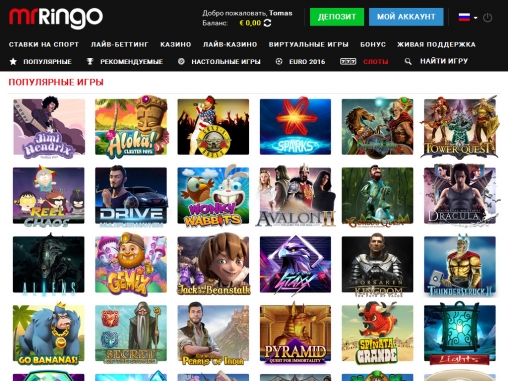Screen dimensions: 508x381
Task: Click the slot machine icon beside Слоты
Action: coord(348,61)
